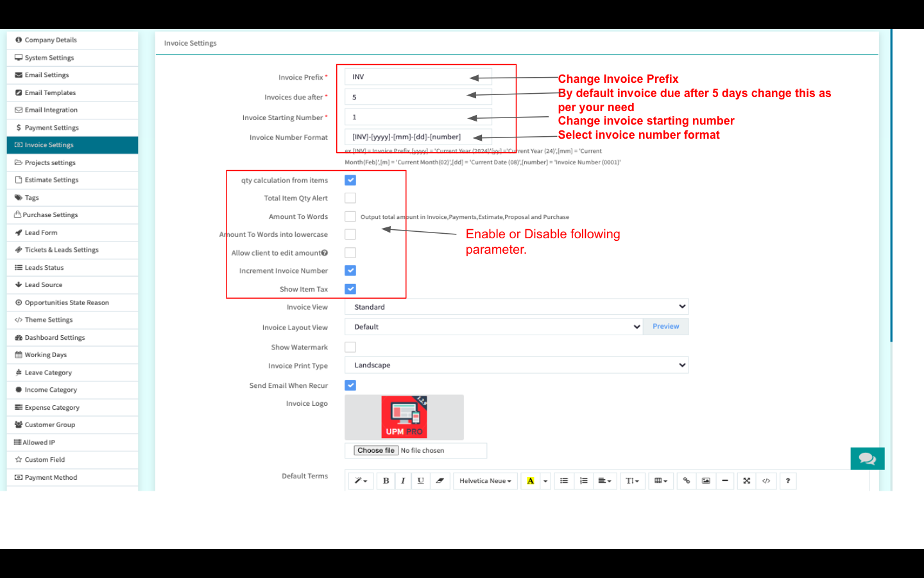Insert a picture using the image icon
924x578 pixels.
[706, 480]
